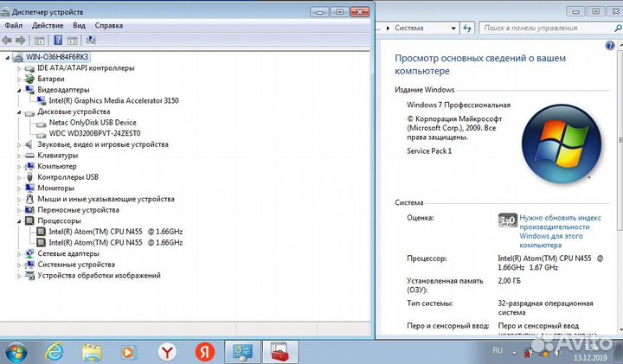Click refresh button beside the Система address bar
This screenshot has height=364, width=623.
pos(467,29)
